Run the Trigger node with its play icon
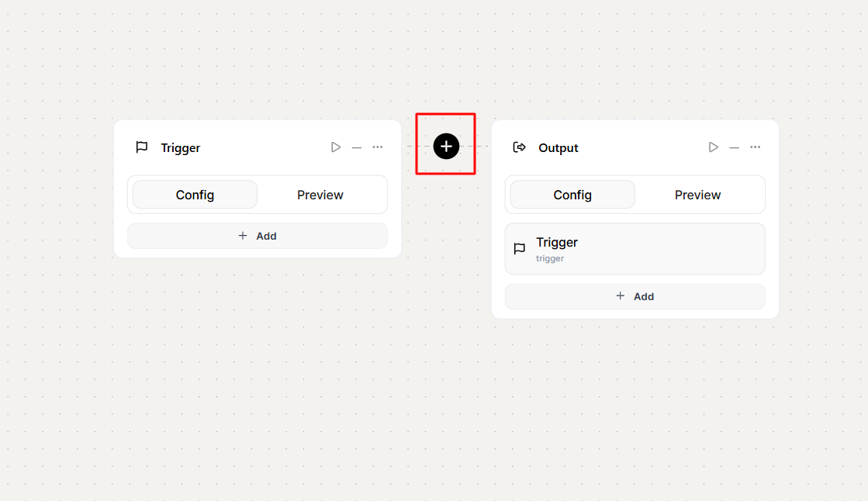This screenshot has width=868, height=501. tap(336, 147)
